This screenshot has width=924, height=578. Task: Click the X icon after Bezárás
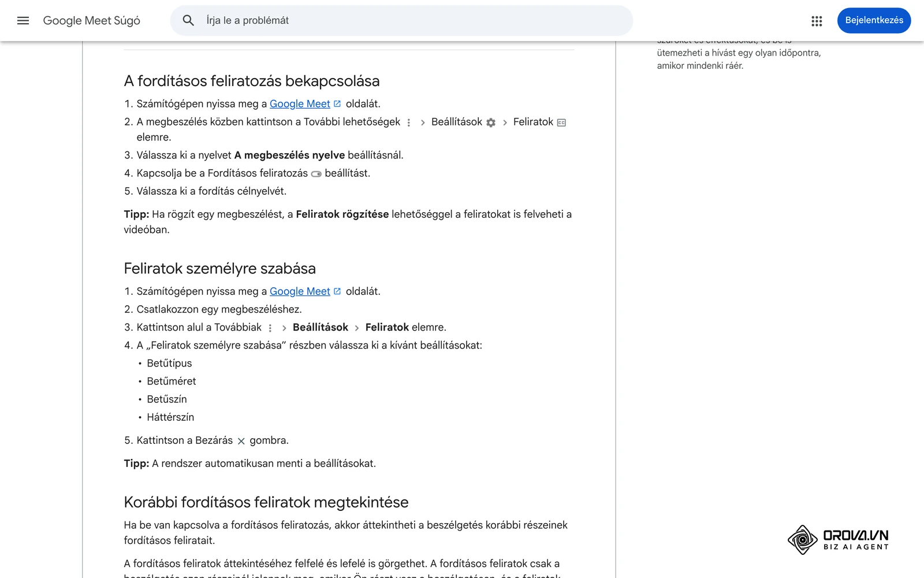[241, 441]
